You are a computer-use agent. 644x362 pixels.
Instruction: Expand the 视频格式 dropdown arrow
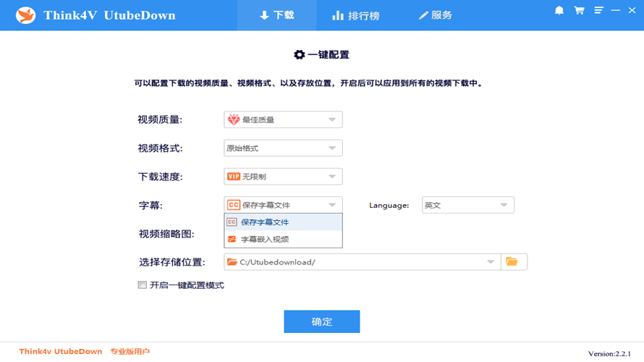coord(332,148)
